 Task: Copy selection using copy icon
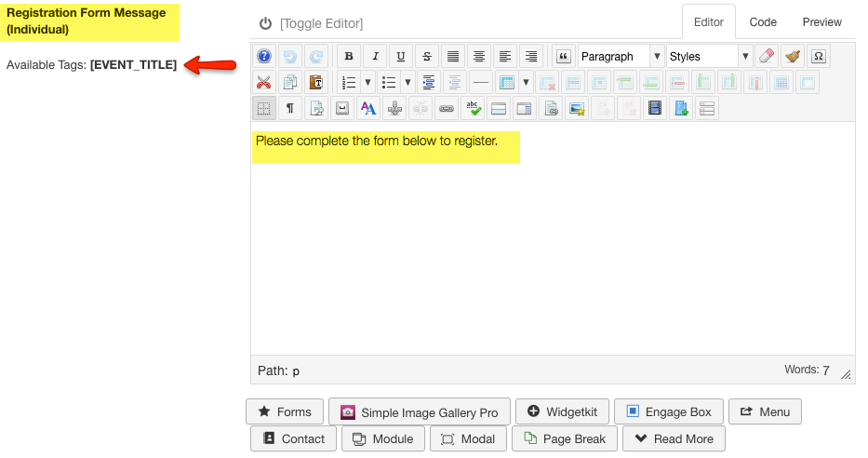[x=290, y=83]
